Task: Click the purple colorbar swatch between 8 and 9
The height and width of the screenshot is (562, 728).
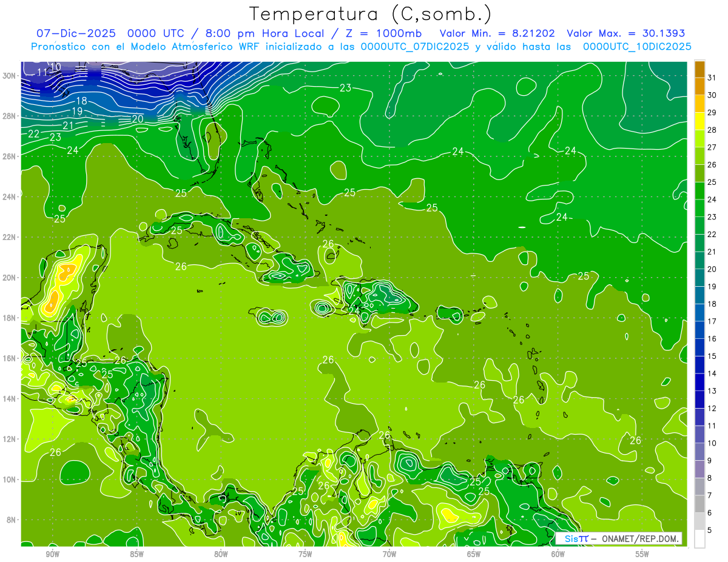Action: pos(699,469)
